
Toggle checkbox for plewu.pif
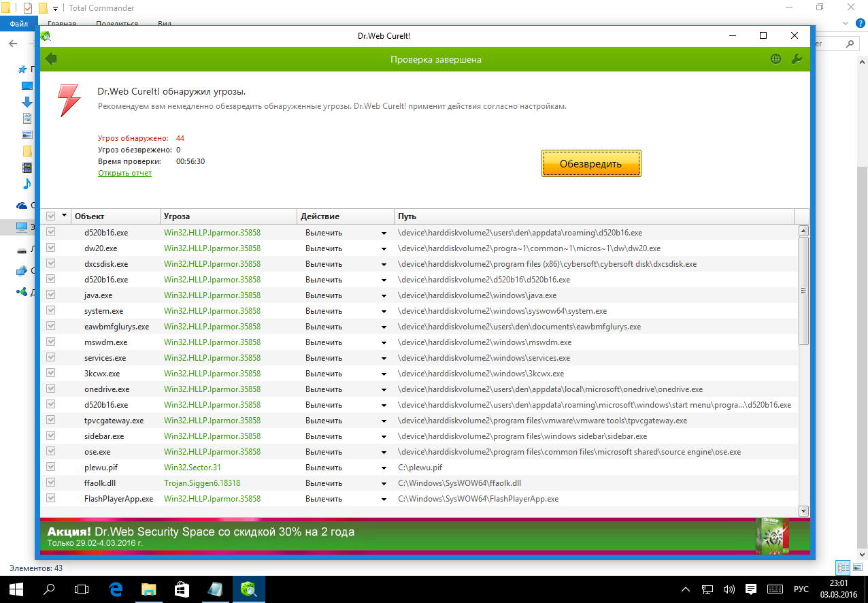point(50,468)
